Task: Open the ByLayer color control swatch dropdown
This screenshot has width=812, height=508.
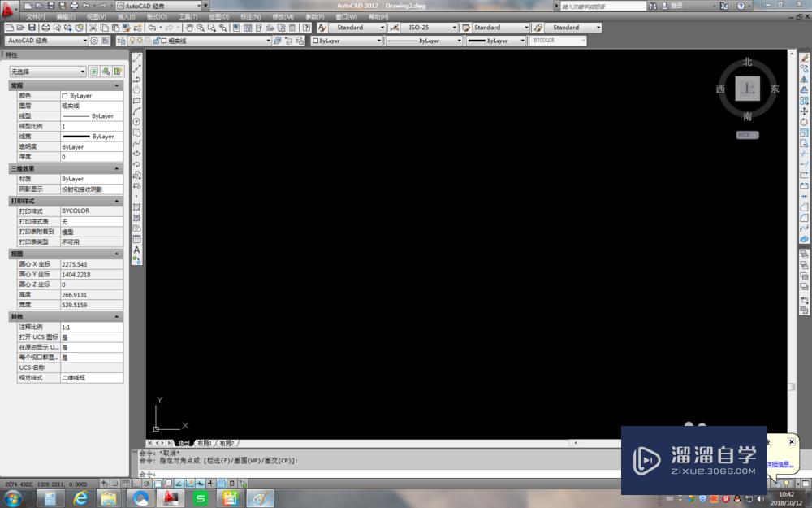Action: pos(347,41)
